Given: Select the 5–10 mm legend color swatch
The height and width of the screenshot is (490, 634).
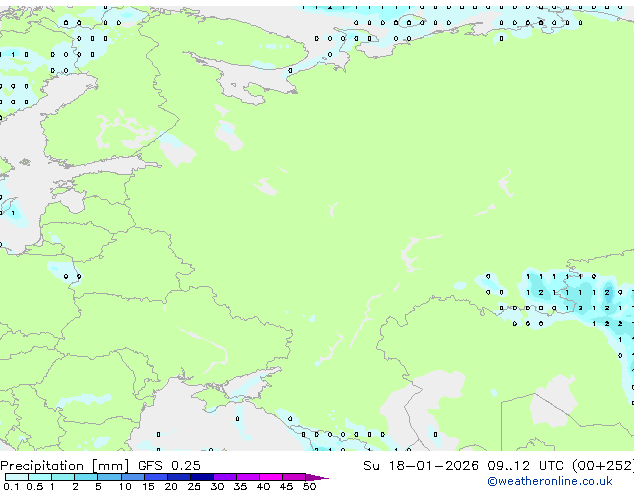Looking at the screenshot, I should point(110,477).
